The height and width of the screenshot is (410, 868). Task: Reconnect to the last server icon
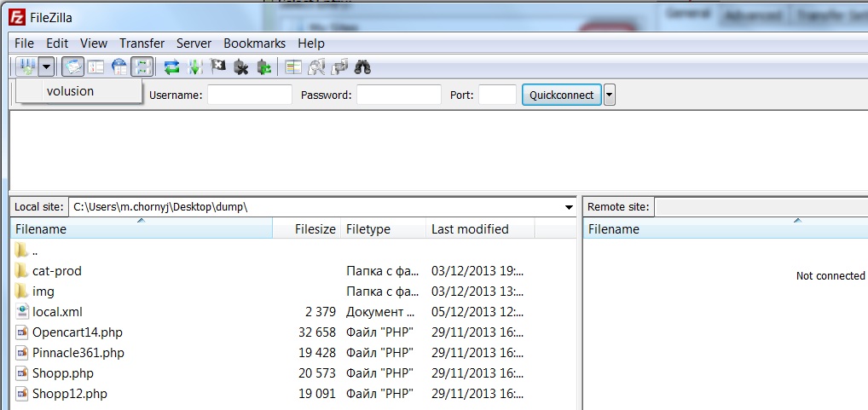coord(264,67)
